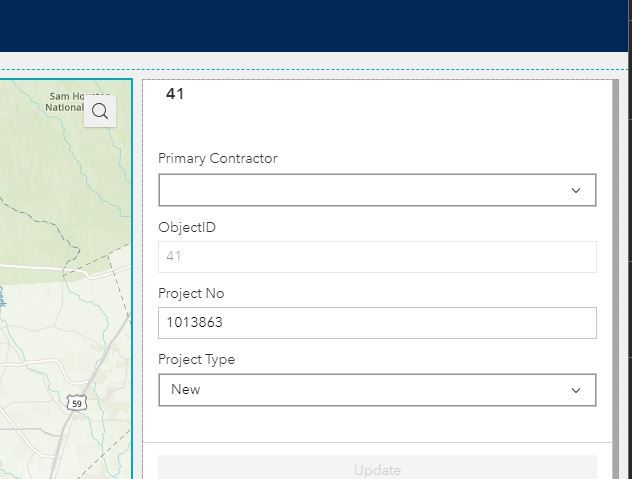This screenshot has height=479, width=632.
Task: Select the record heading 41
Action: [175, 94]
